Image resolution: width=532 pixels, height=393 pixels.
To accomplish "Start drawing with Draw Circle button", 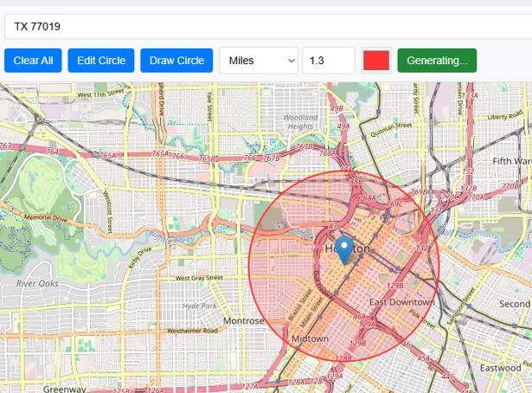I will pyautogui.click(x=176, y=61).
